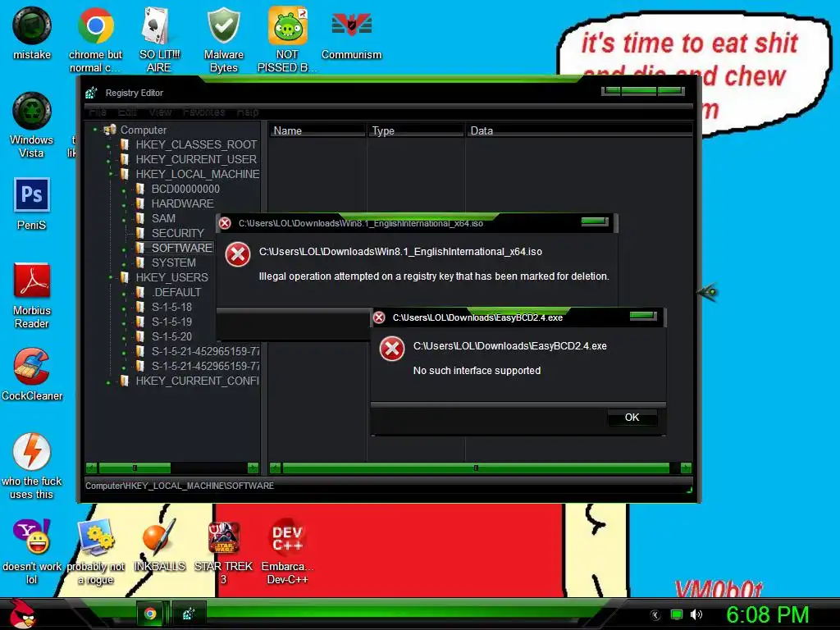Click the Name column header
The image size is (840, 630).
pos(317,130)
